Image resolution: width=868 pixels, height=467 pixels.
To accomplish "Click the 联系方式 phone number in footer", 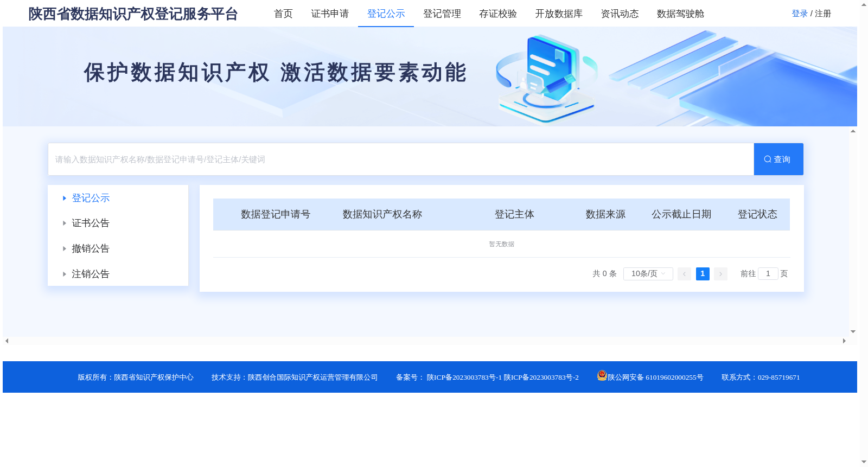I will click(x=761, y=378).
